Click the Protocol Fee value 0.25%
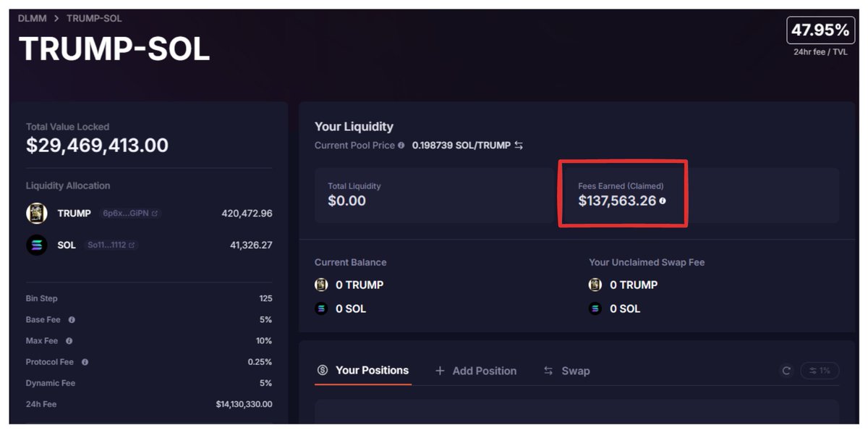Screen dimensions: 868x433 tap(260, 361)
